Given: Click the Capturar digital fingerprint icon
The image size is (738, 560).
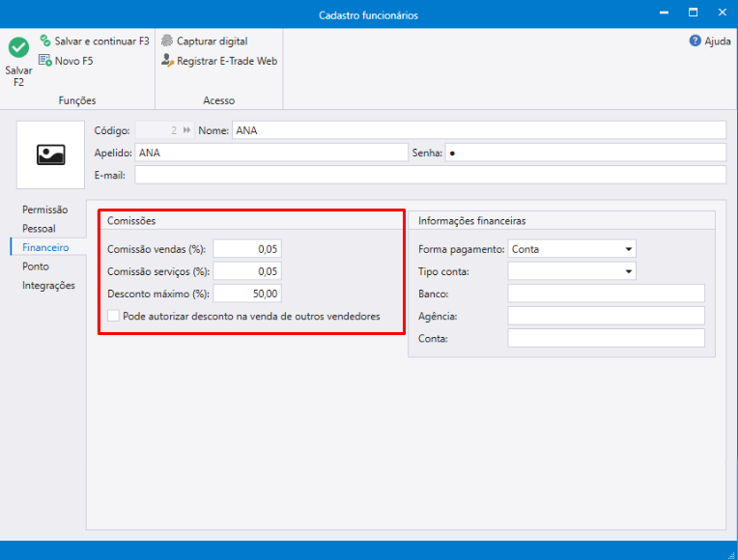Looking at the screenshot, I should tap(167, 41).
